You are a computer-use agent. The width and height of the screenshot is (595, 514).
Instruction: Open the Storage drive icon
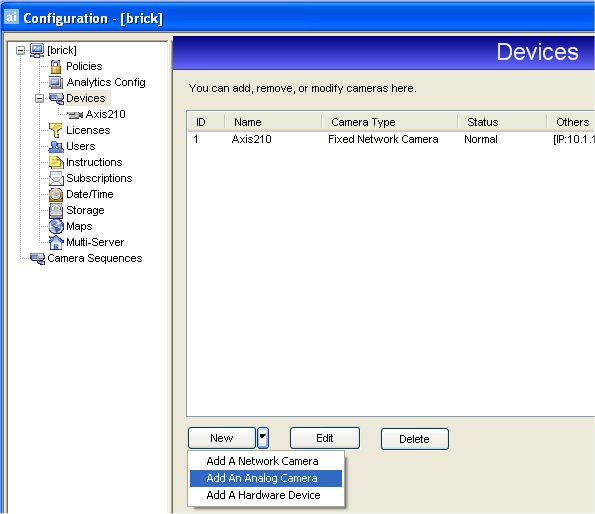point(56,211)
